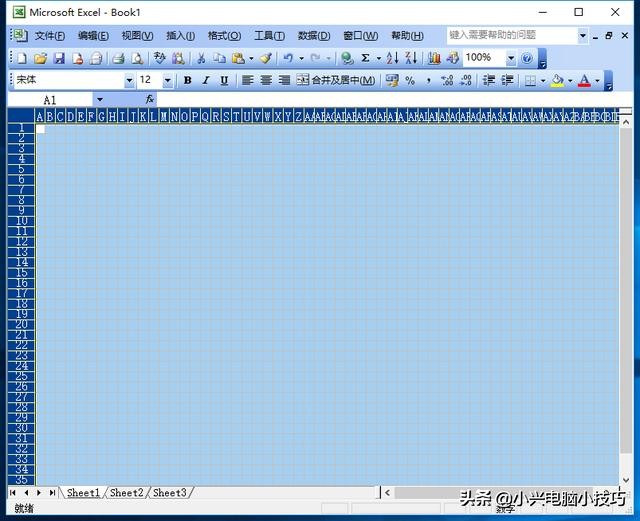Open the AutoSum functions dropdown arrow

pyautogui.click(x=378, y=58)
